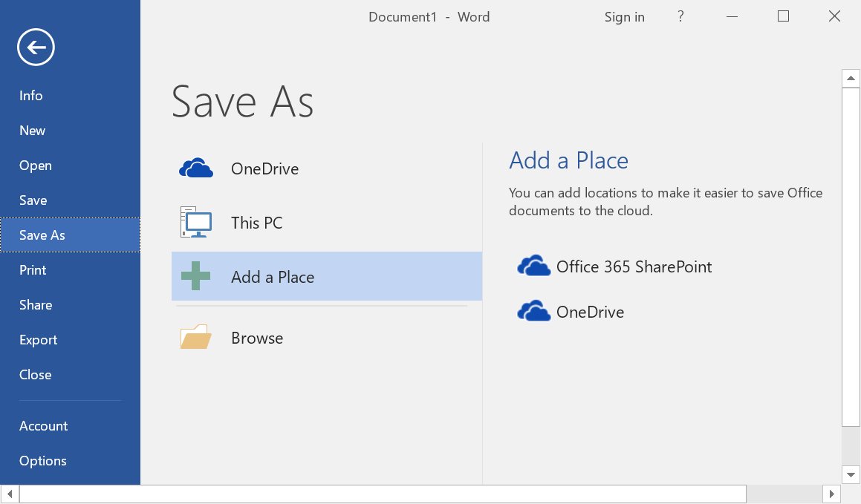This screenshot has height=504, width=861.
Task: Click the Browse folder icon
Action: pos(196,337)
